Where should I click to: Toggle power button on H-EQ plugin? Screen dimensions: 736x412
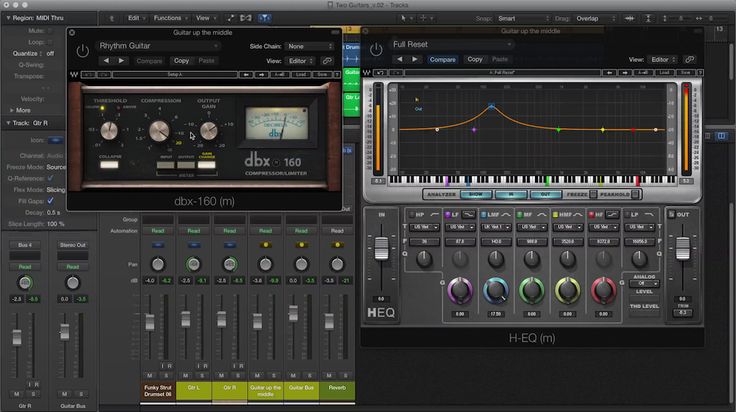point(376,49)
